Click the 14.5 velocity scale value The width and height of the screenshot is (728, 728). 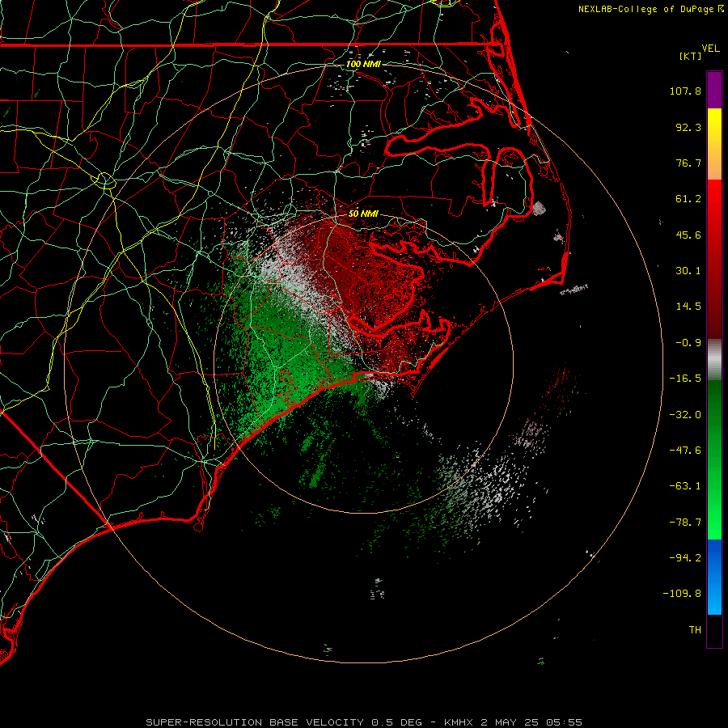pyautogui.click(x=688, y=307)
